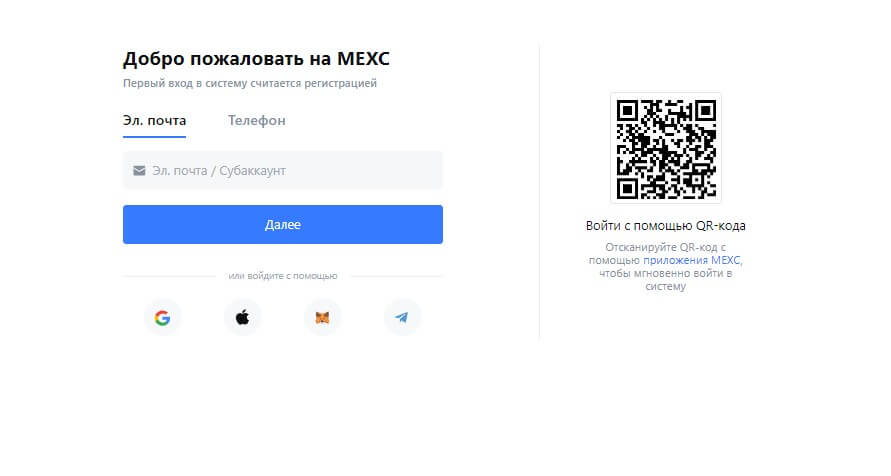891x476 pixels.
Task: Switch to the Эл. почта tab
Action: pyautogui.click(x=155, y=120)
